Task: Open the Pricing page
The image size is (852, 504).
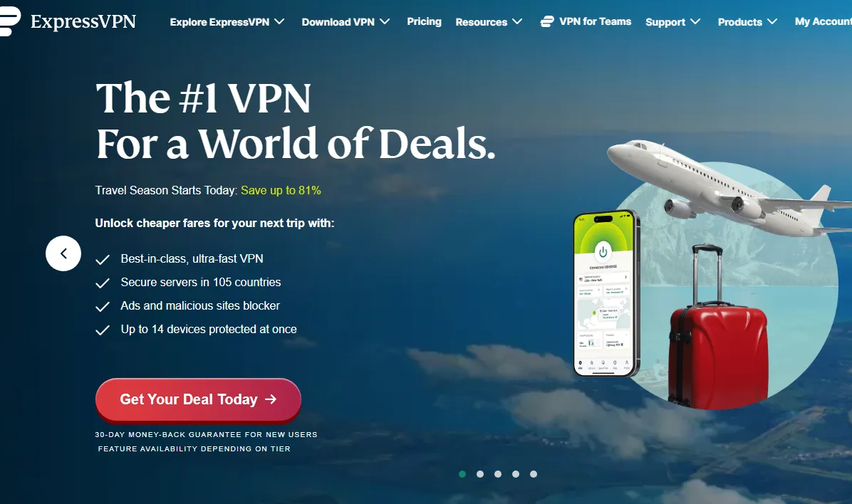Action: (x=425, y=22)
